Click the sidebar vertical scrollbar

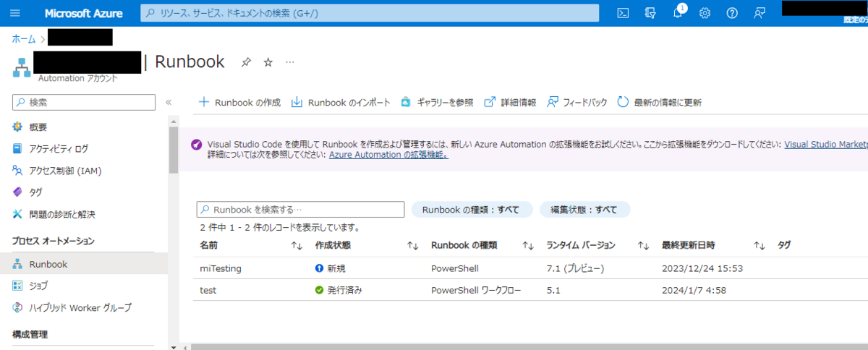(x=174, y=150)
